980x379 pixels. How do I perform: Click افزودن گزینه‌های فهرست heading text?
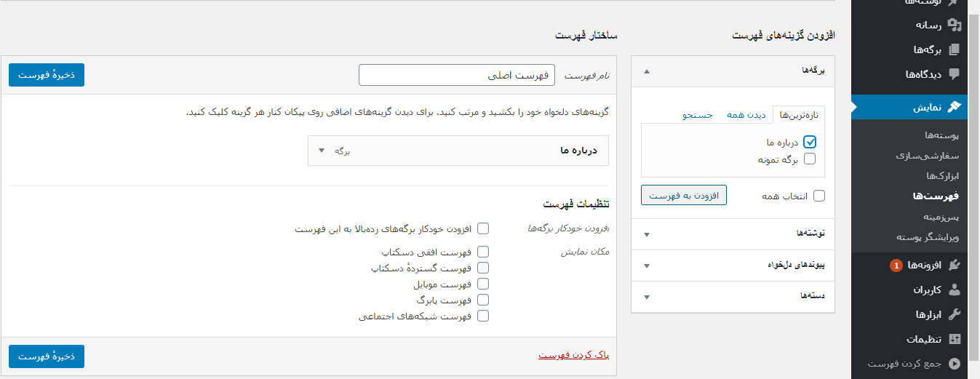783,35
